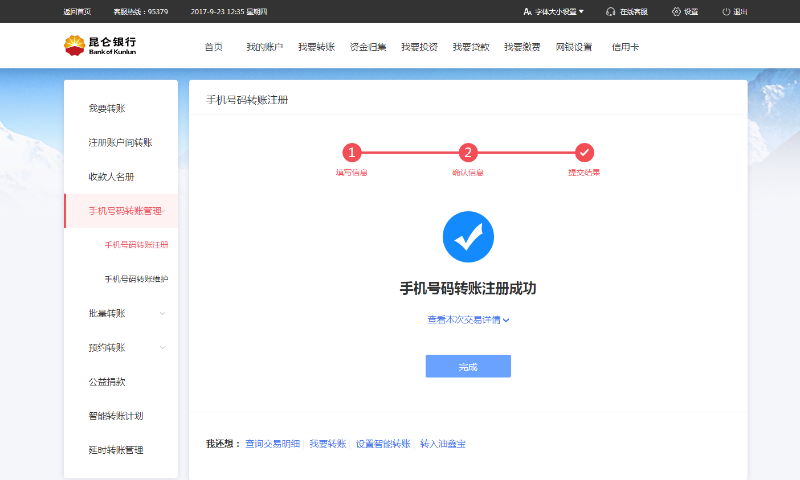Expand 查看本次交易详情 details
Image resolution: width=800 pixels, height=480 pixels.
pos(468,320)
